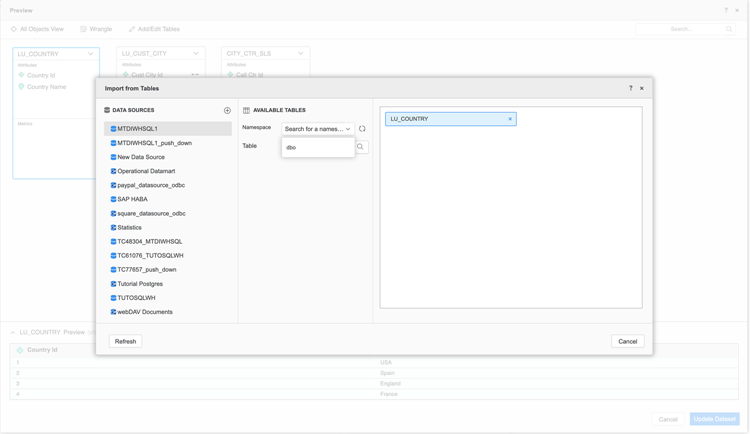The width and height of the screenshot is (750, 434).
Task: Select the SAP HABA data source
Action: click(x=132, y=199)
